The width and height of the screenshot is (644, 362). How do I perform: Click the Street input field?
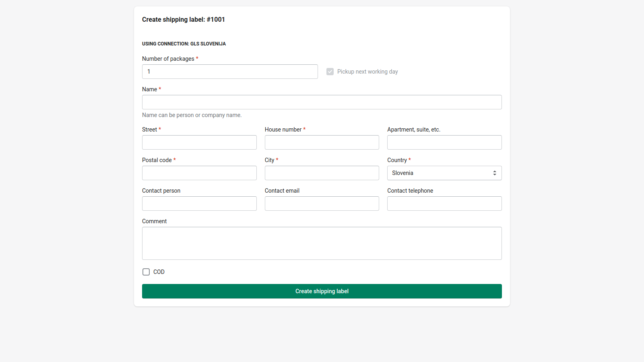click(x=199, y=142)
